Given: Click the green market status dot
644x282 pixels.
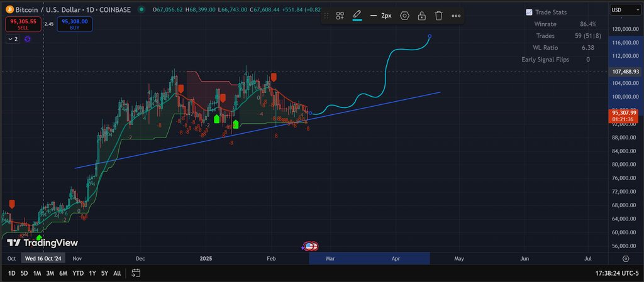Looking at the screenshot, I should coord(142,9).
